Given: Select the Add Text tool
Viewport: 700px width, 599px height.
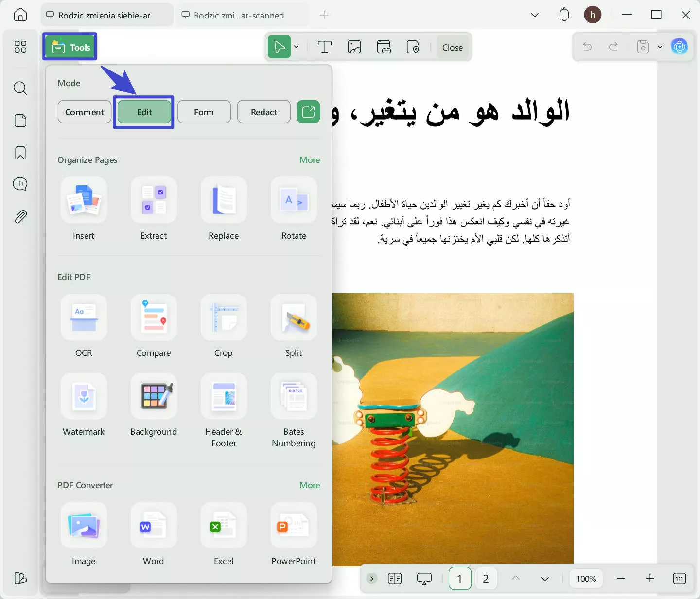Looking at the screenshot, I should 324,47.
